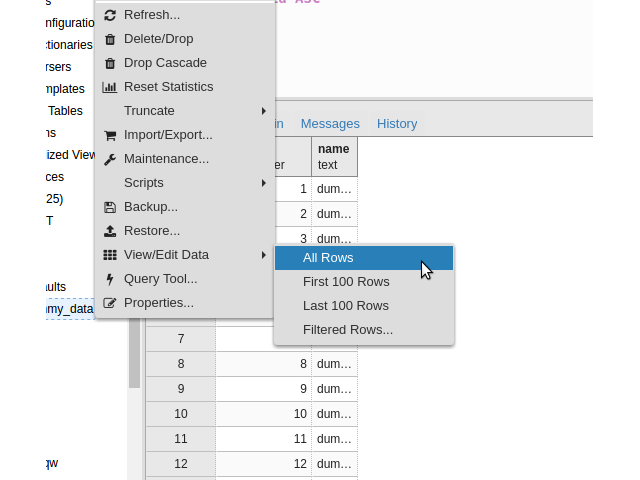The width and height of the screenshot is (640, 480).
Task: Open the Query Tool... menu entry
Action: pos(184,279)
